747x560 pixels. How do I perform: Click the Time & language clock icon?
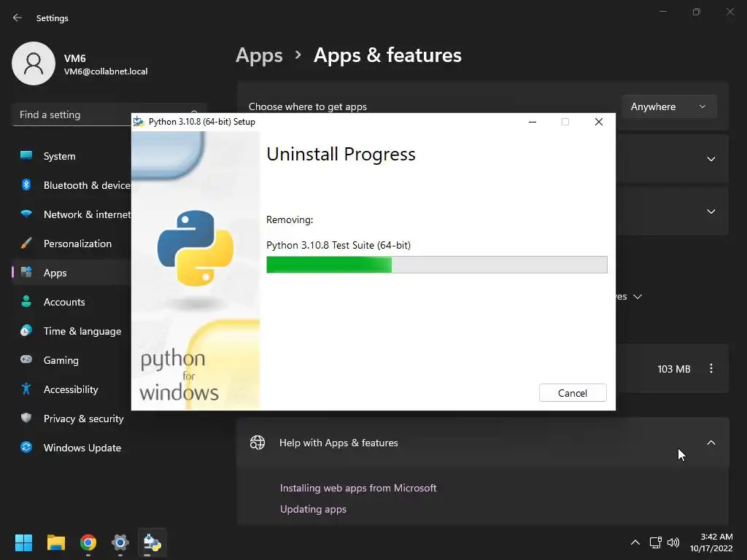(26, 330)
